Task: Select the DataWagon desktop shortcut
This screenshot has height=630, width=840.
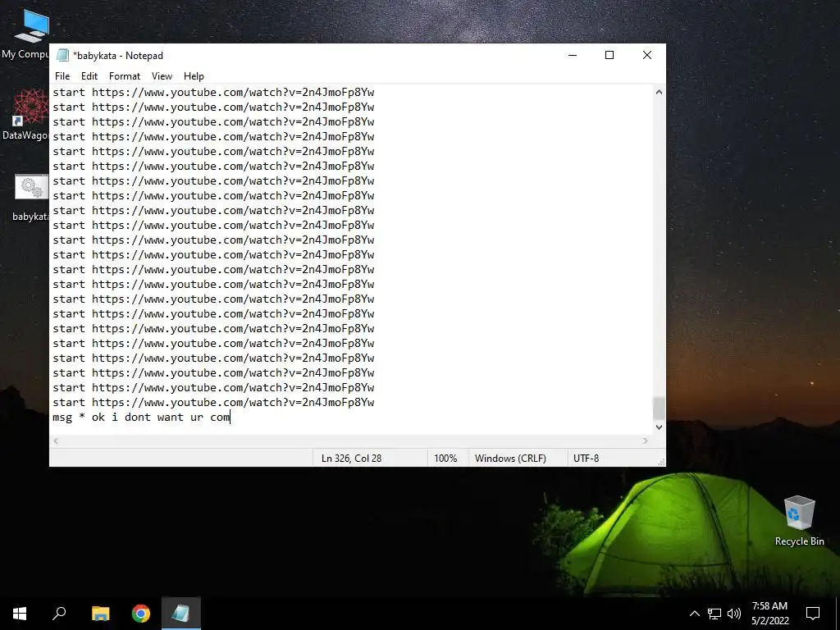Action: pos(25,115)
